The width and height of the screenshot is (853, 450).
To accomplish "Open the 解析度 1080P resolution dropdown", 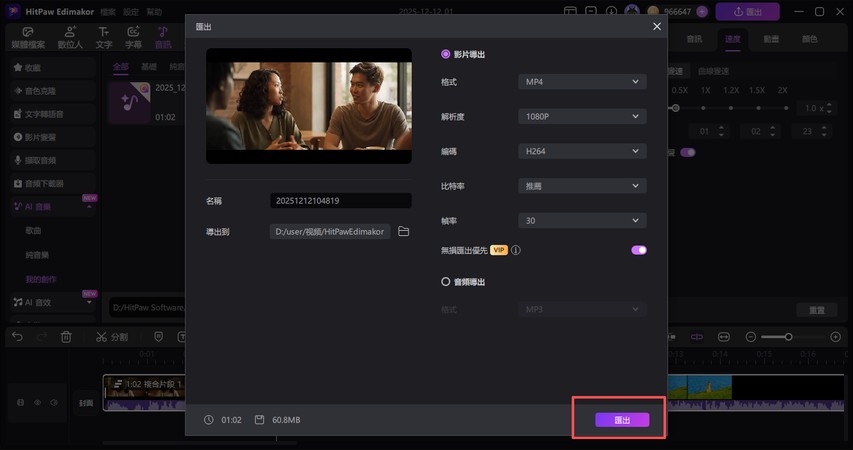I will click(x=582, y=116).
